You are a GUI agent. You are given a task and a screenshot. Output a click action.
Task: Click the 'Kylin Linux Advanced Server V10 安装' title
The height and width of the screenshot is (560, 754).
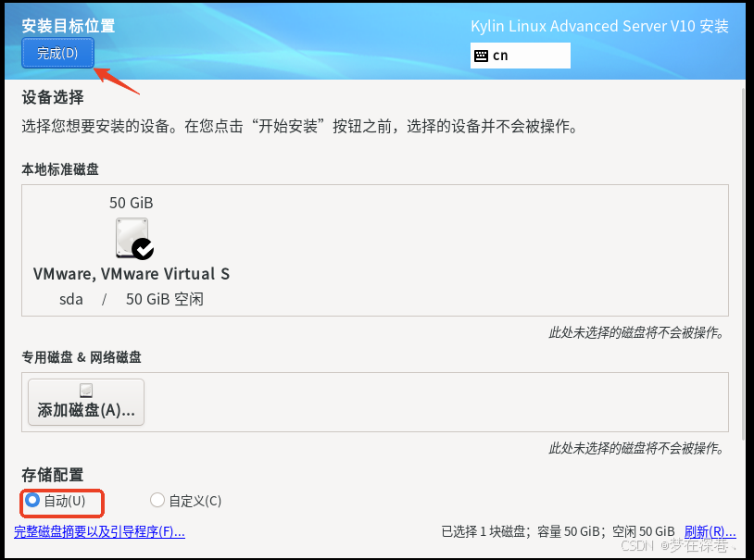[x=599, y=26]
